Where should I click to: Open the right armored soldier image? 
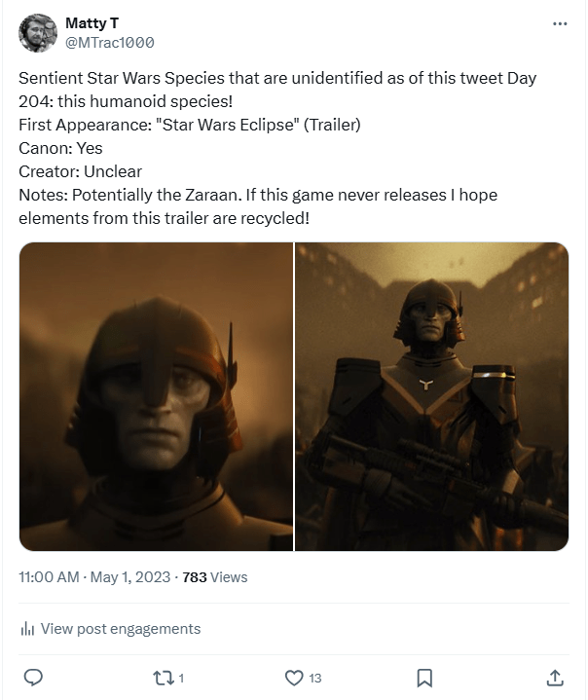(x=432, y=396)
